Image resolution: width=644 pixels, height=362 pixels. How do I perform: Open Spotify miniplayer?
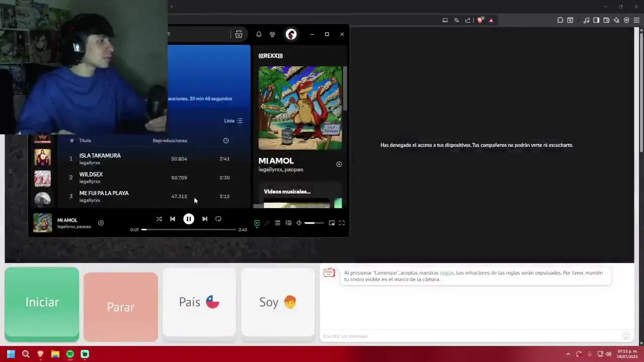332,223
